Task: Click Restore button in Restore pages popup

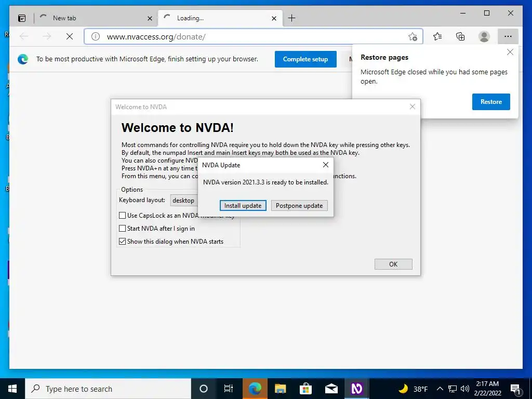Action: click(491, 102)
